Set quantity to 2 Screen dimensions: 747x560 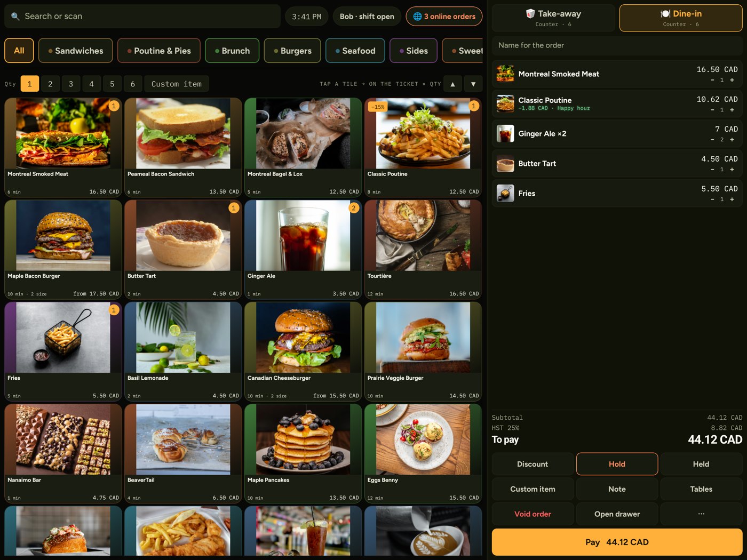pyautogui.click(x=50, y=84)
